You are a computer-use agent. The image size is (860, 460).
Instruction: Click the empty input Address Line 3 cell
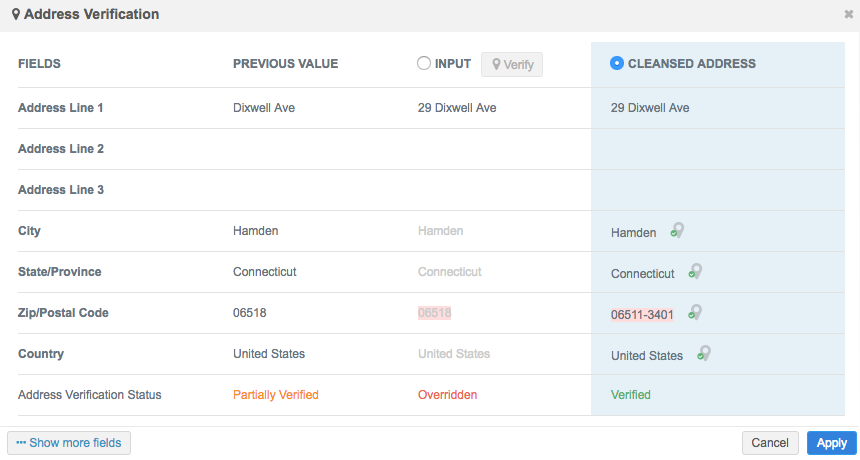click(500, 190)
